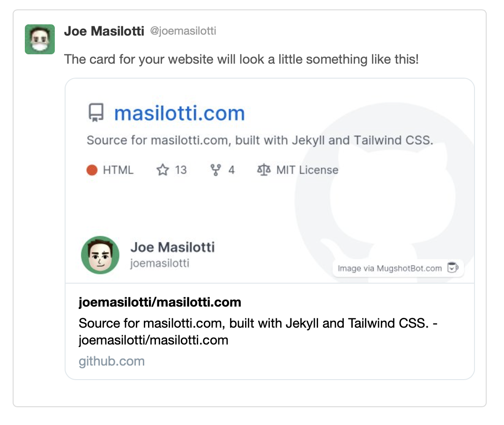Click the @joemasilotti handle
The width and height of the screenshot is (504, 425).
[183, 31]
